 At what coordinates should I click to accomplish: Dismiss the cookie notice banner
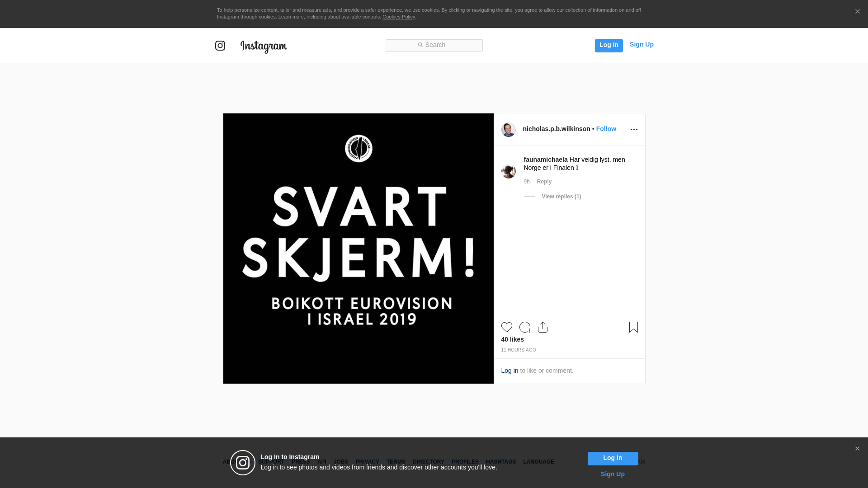(857, 12)
